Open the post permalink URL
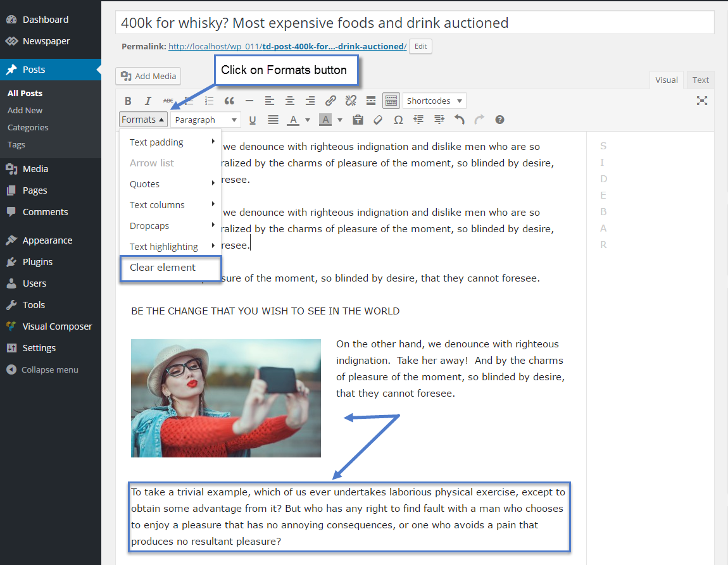This screenshot has height=565, width=728. (287, 46)
